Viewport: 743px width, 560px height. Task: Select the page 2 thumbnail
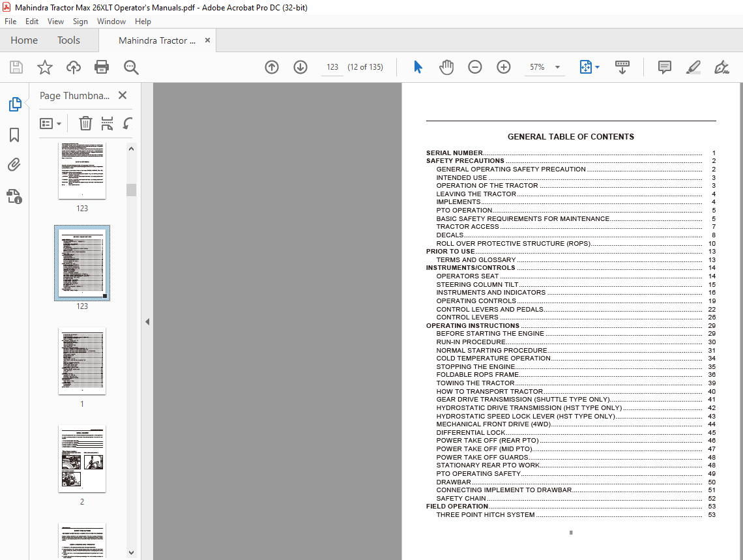click(x=82, y=458)
